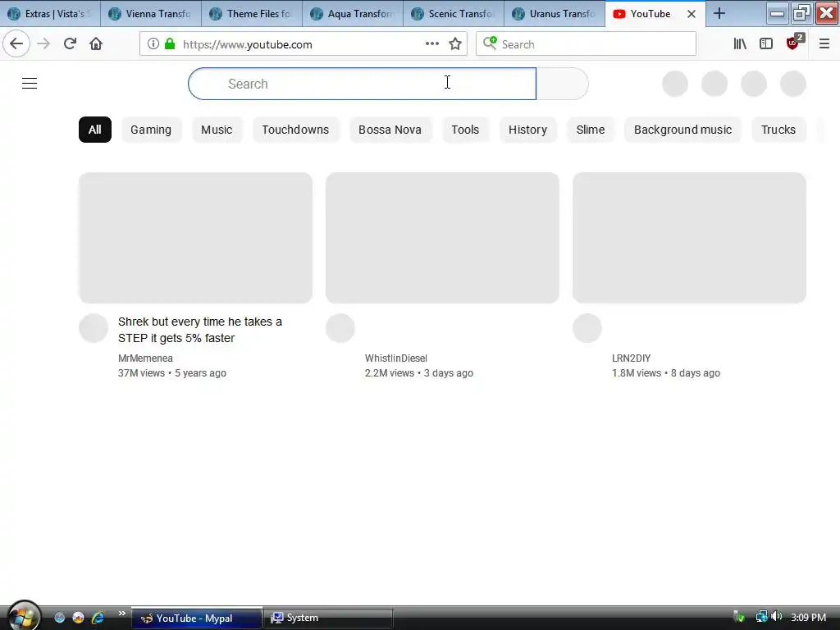Open the Shrek video thumbnail
840x630 pixels.
click(195, 238)
